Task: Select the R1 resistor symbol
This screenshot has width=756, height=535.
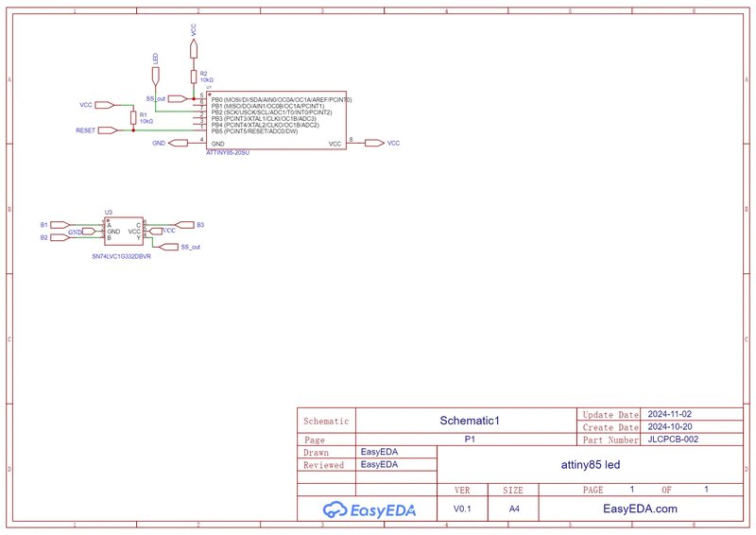Action: coord(133,118)
